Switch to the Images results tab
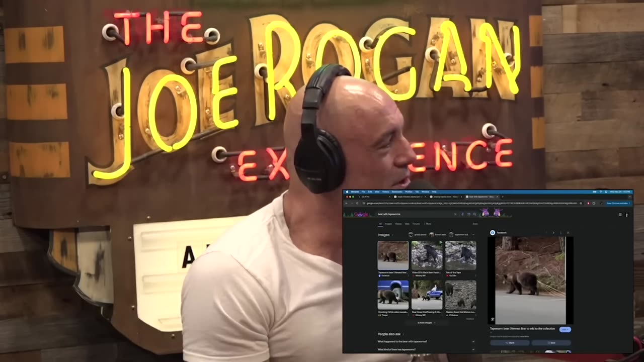Image resolution: width=644 pixels, height=362 pixels. (388, 224)
